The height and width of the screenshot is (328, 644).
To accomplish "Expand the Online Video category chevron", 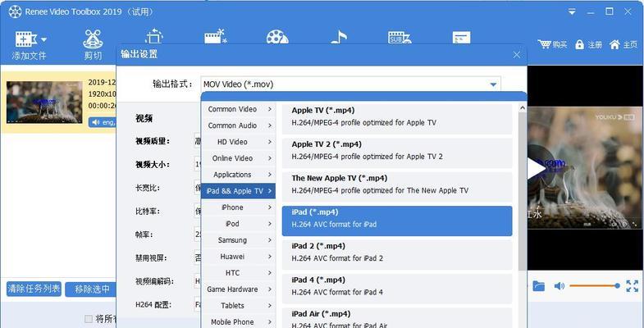I will [x=270, y=158].
